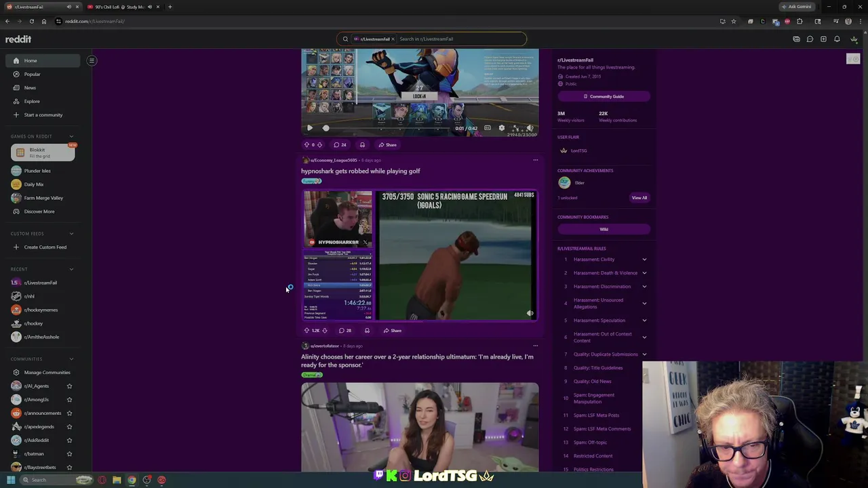
Task: Toggle closed captions on top video
Action: pyautogui.click(x=488, y=128)
